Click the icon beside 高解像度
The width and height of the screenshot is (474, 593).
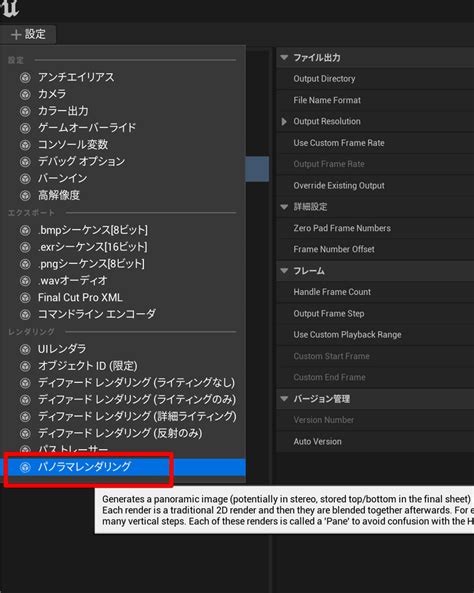pos(25,196)
